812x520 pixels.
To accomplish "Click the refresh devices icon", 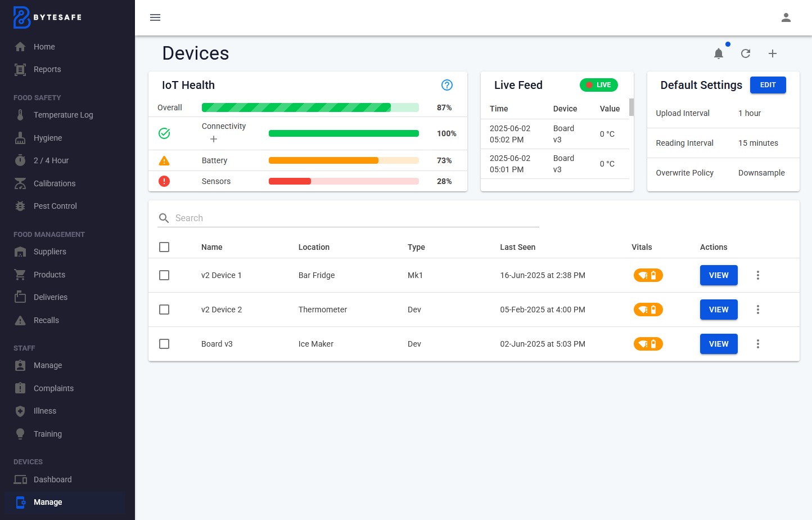I will click(746, 53).
